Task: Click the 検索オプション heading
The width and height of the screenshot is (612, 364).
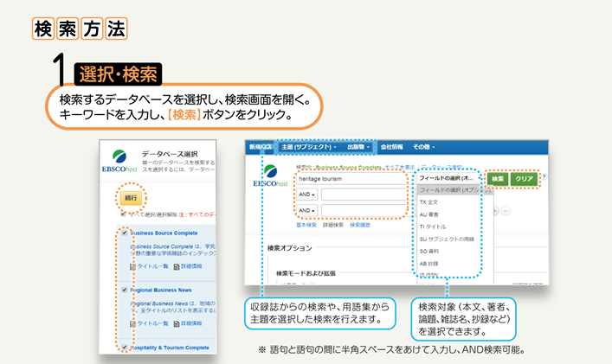Action: [290, 248]
